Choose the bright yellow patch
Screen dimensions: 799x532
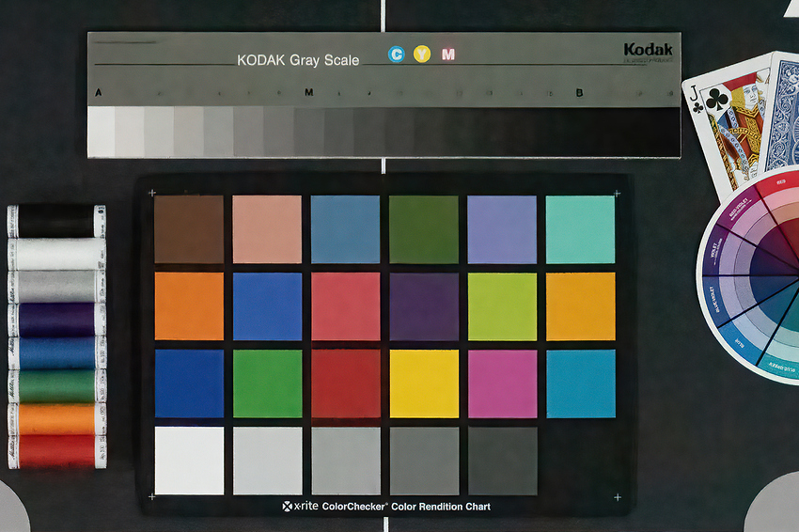(424, 383)
